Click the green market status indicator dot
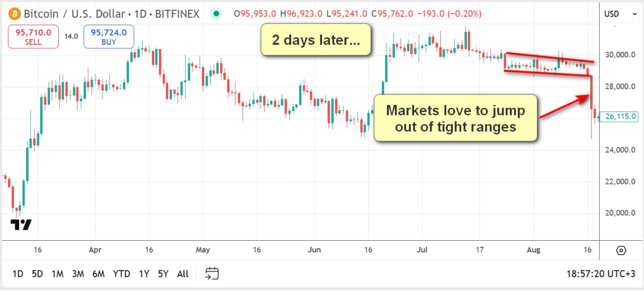The image size is (644, 293). pyautogui.click(x=216, y=14)
